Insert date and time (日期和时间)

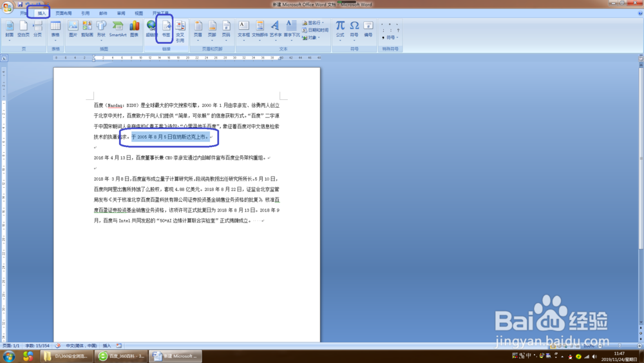click(x=316, y=30)
